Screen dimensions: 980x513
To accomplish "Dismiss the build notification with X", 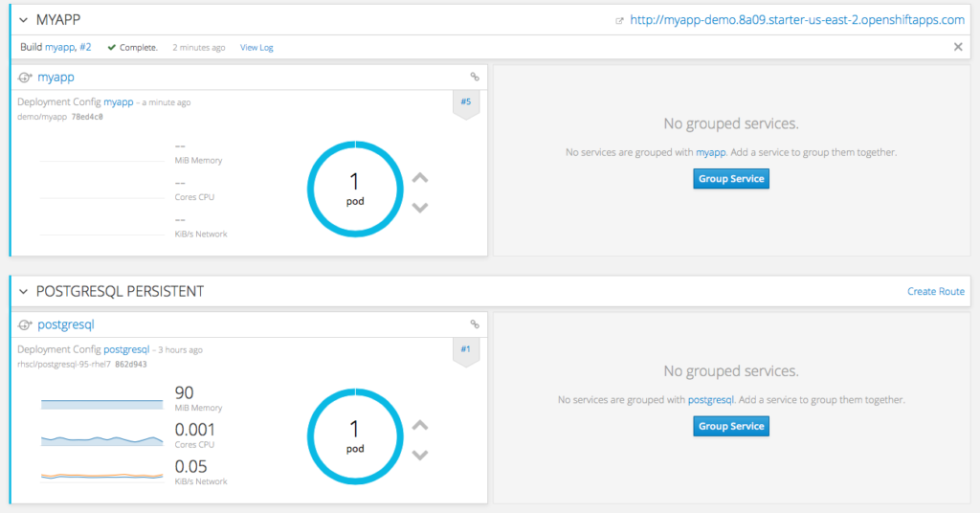I will 958,47.
